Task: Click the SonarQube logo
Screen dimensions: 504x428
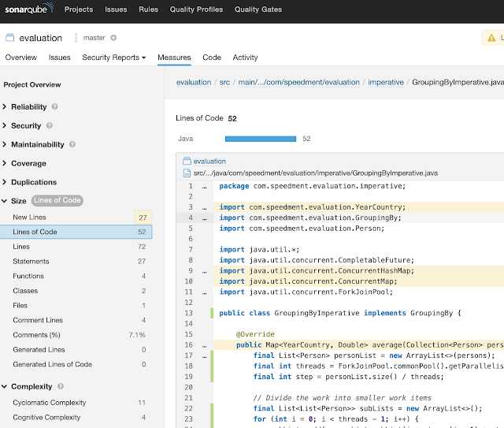Action: click(30, 9)
